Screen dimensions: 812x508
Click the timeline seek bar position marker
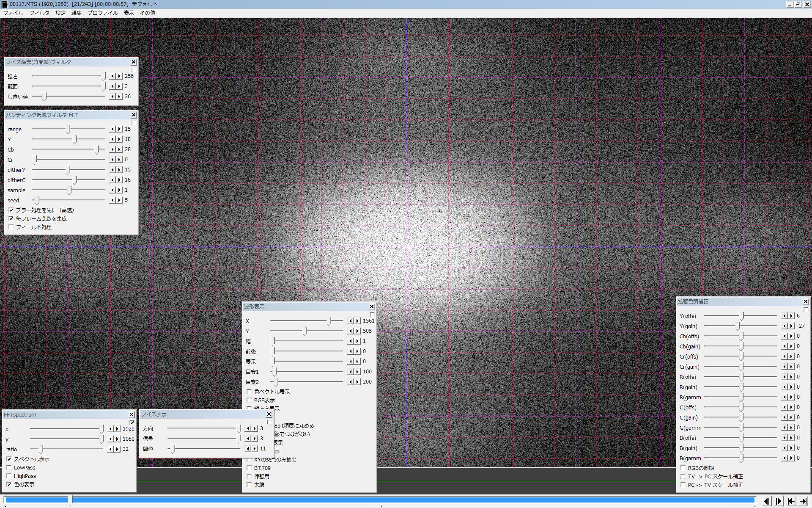point(71,500)
